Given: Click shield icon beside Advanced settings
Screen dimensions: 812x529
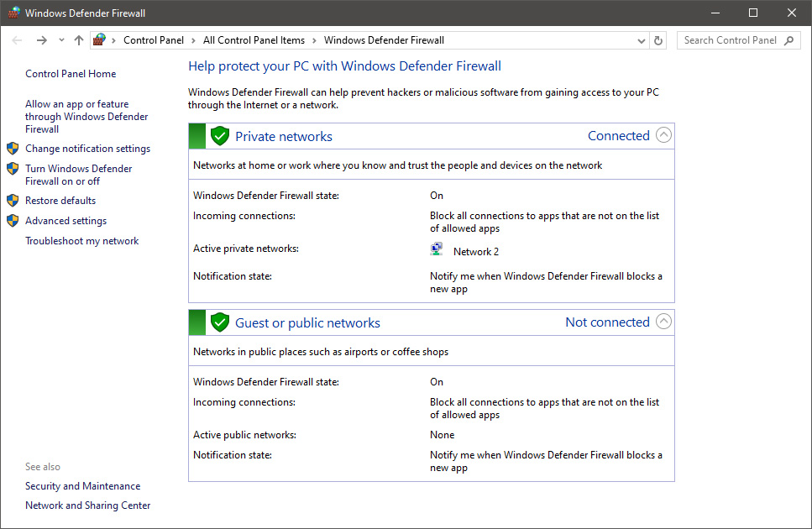Looking at the screenshot, I should (13, 221).
